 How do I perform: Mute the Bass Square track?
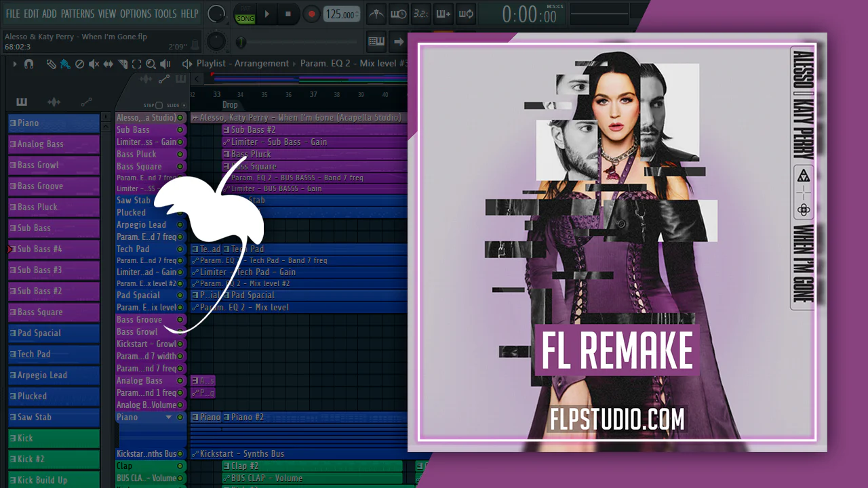pos(180,166)
